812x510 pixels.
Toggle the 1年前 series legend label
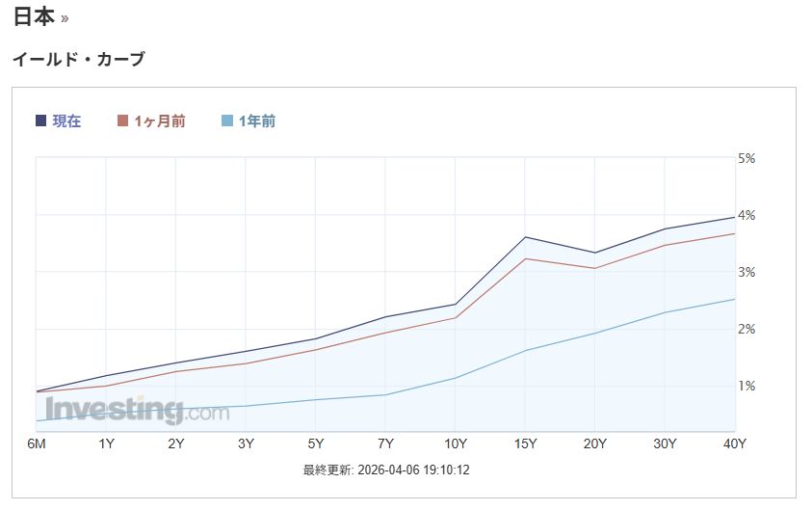point(257,121)
